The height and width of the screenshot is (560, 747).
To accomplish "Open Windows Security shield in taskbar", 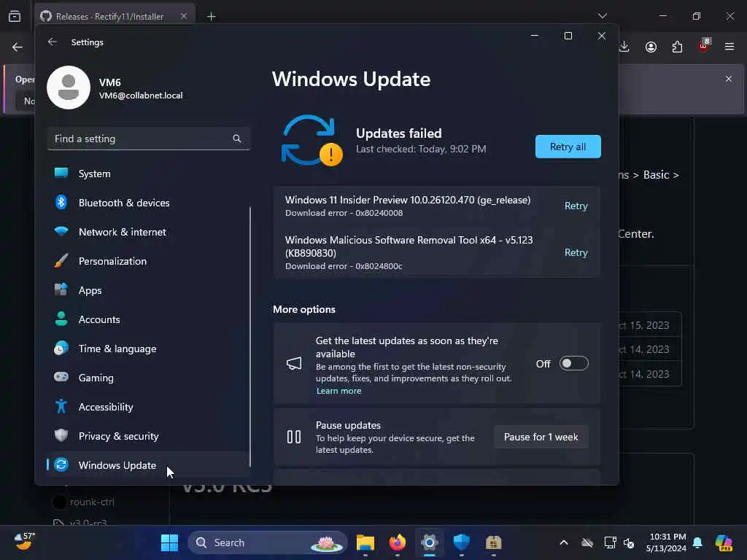I will tap(461, 542).
